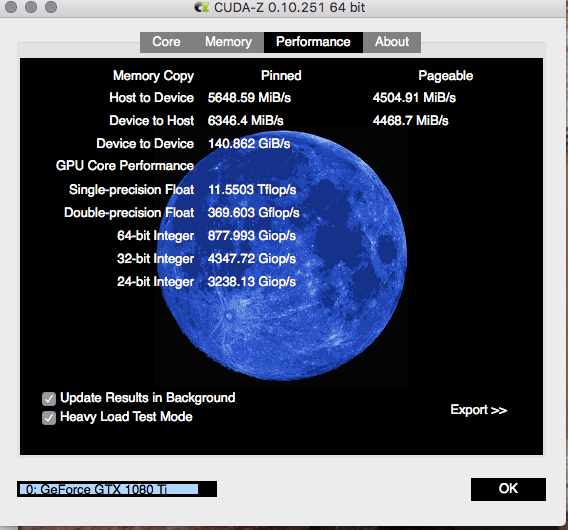Click the 369.603 Gflop/s double-precision value
Screen dimensions: 568x530
pyautogui.click(x=254, y=213)
